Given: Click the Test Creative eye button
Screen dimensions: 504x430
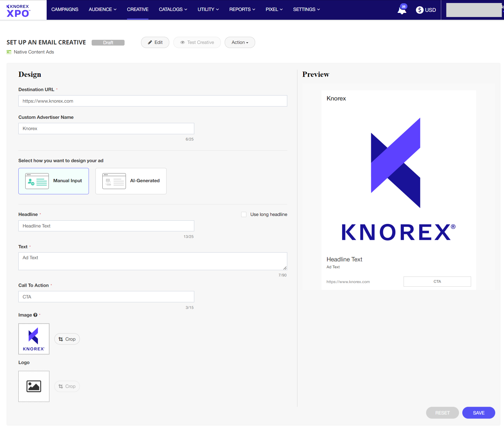Looking at the screenshot, I should 197,43.
